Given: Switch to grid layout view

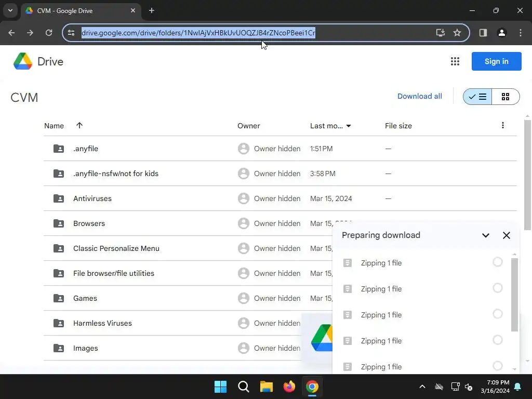Looking at the screenshot, I should 505,97.
